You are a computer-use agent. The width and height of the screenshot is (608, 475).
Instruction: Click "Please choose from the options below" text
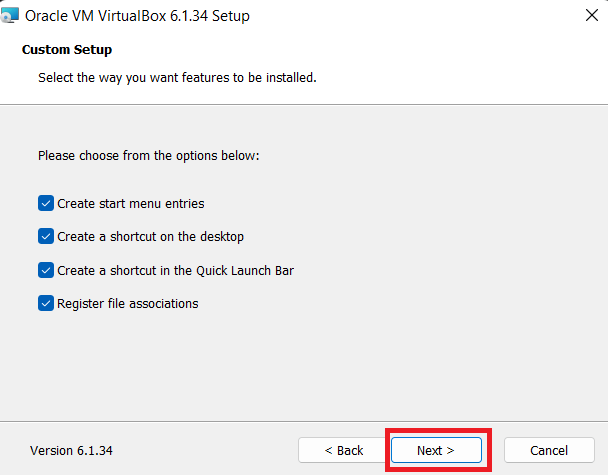point(149,155)
